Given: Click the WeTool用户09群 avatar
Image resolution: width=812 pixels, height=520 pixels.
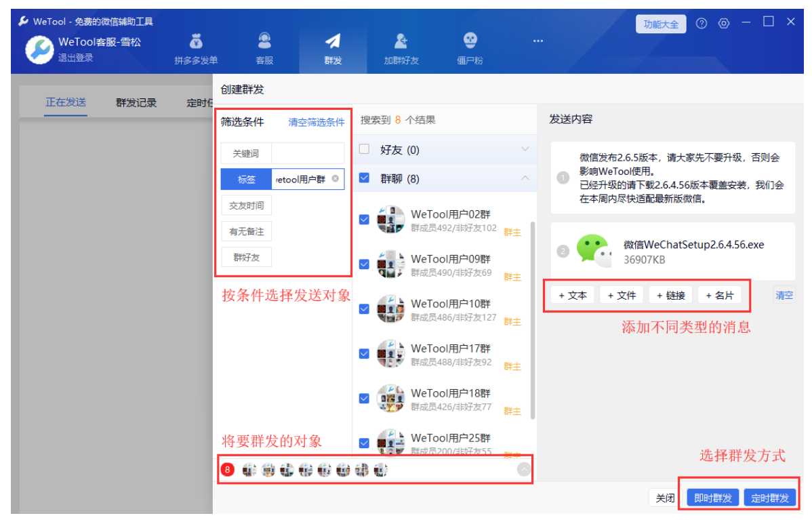Looking at the screenshot, I should [x=390, y=264].
